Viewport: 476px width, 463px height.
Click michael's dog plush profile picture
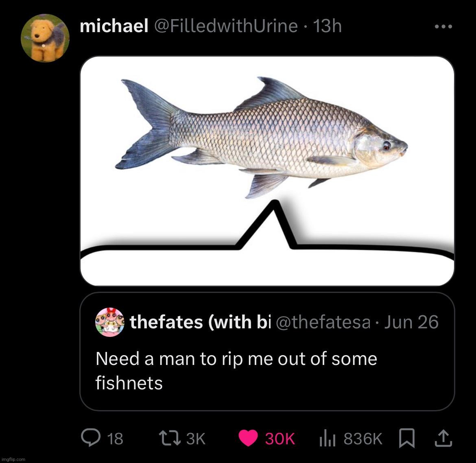point(45,38)
